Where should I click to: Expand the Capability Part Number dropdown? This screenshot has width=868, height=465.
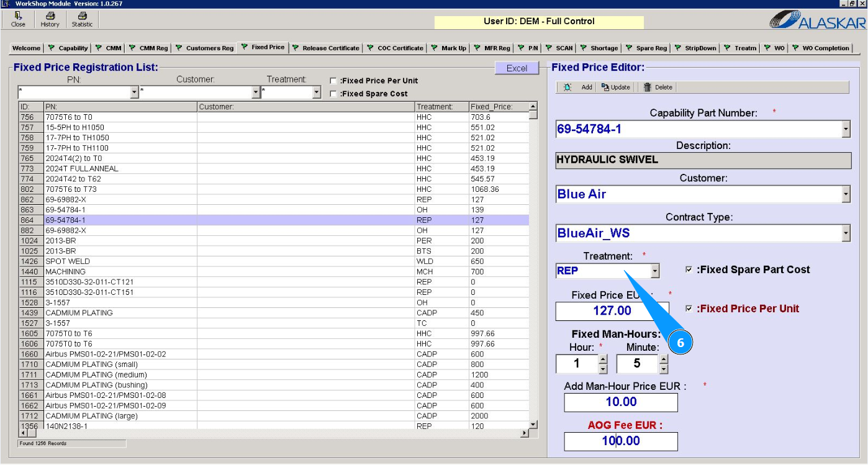(845, 130)
